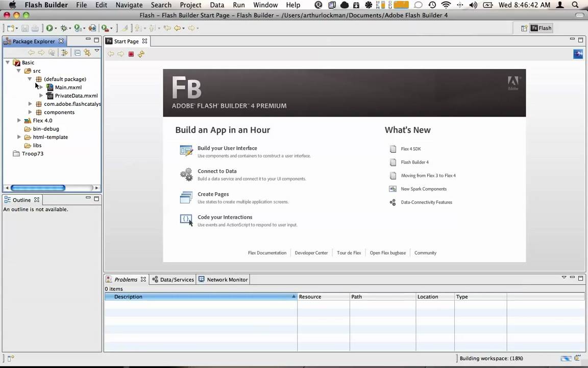Click the volume icon in macOS menu bar
Viewport: 588px width, 368px height.
pyautogui.click(x=473, y=5)
